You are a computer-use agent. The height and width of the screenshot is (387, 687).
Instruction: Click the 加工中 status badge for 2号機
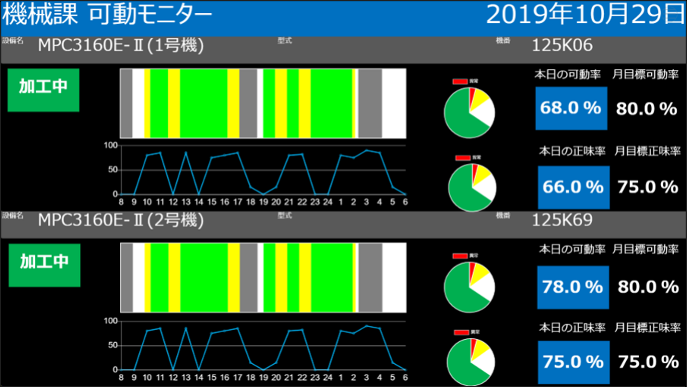click(44, 265)
